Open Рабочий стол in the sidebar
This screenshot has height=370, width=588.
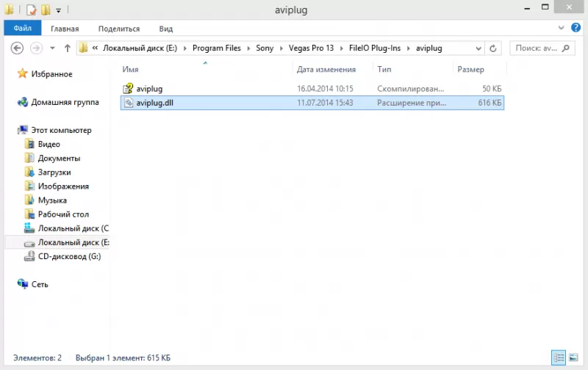63,214
